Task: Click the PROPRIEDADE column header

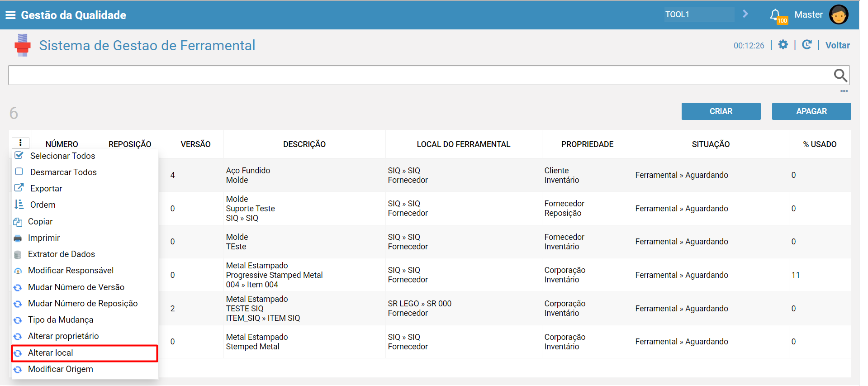Action: [x=587, y=144]
